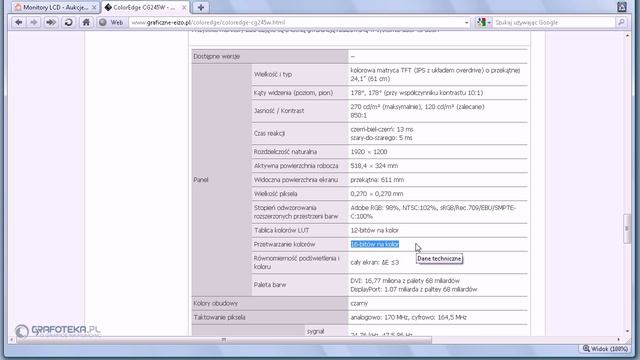Image resolution: width=640 pixels, height=360 pixels.
Task: Click the '518,4 × 324 mm' value
Action: [x=374, y=166]
